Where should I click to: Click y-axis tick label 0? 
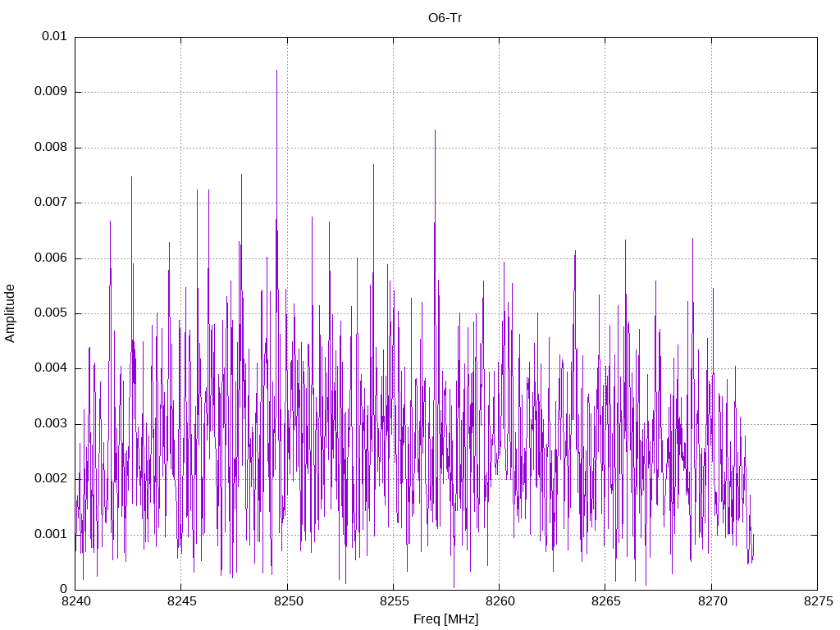63,590
